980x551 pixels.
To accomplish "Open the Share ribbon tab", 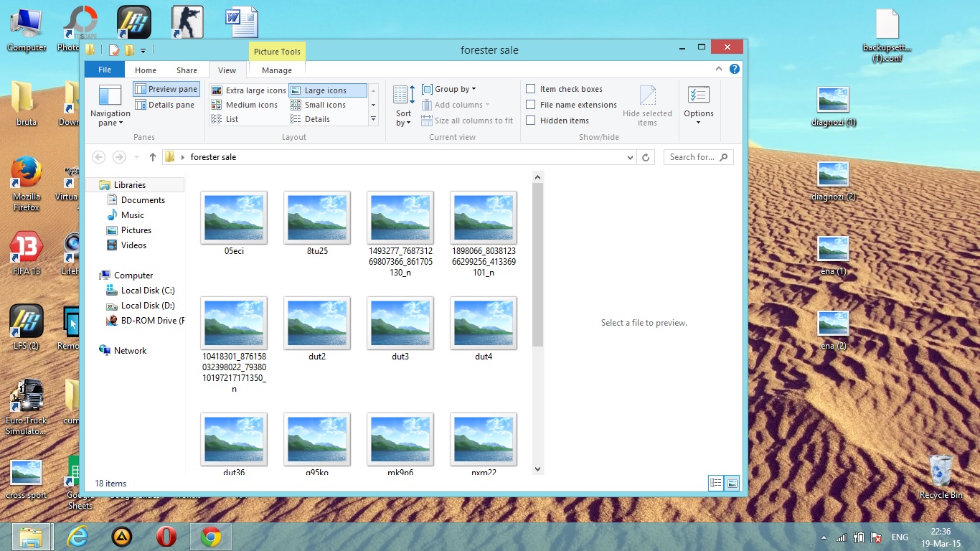I will click(x=187, y=70).
